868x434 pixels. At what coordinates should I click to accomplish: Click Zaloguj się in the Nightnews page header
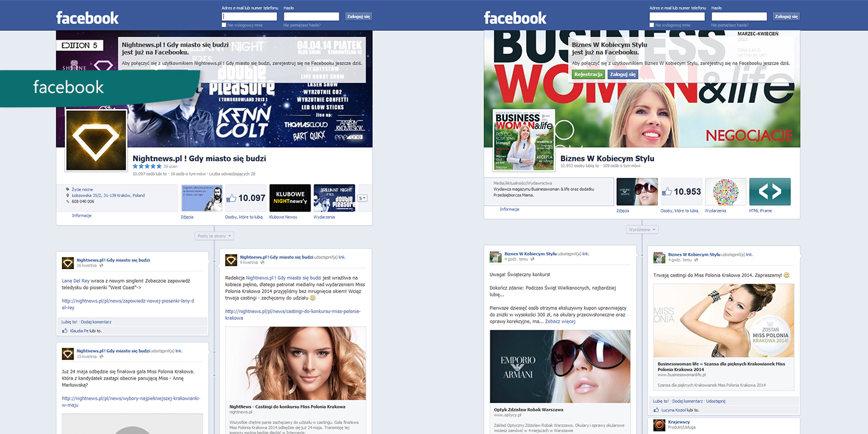point(358,17)
